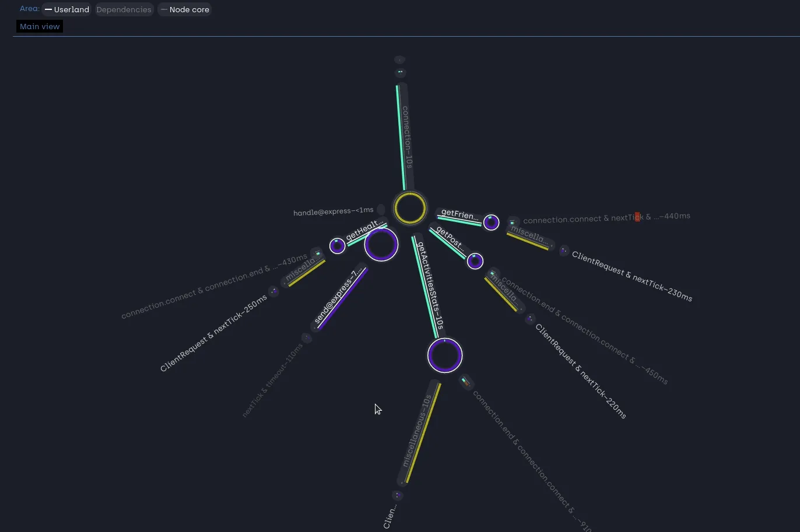Click the ClientRequest & nextTick–220ms label
Image resolution: width=800 pixels, height=532 pixels.
coord(580,371)
